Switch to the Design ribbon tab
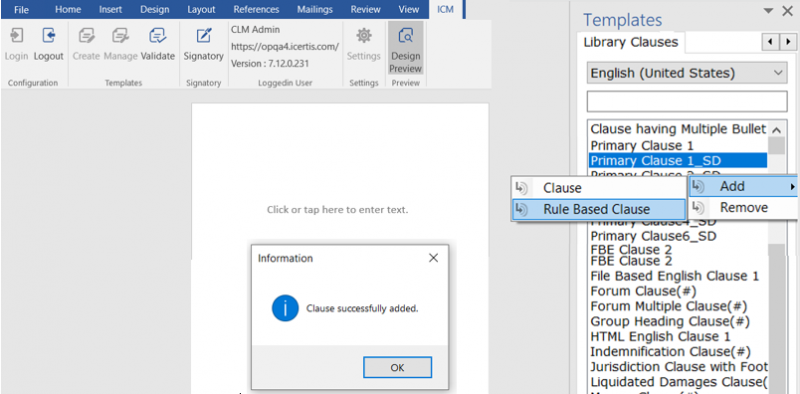 click(x=155, y=9)
